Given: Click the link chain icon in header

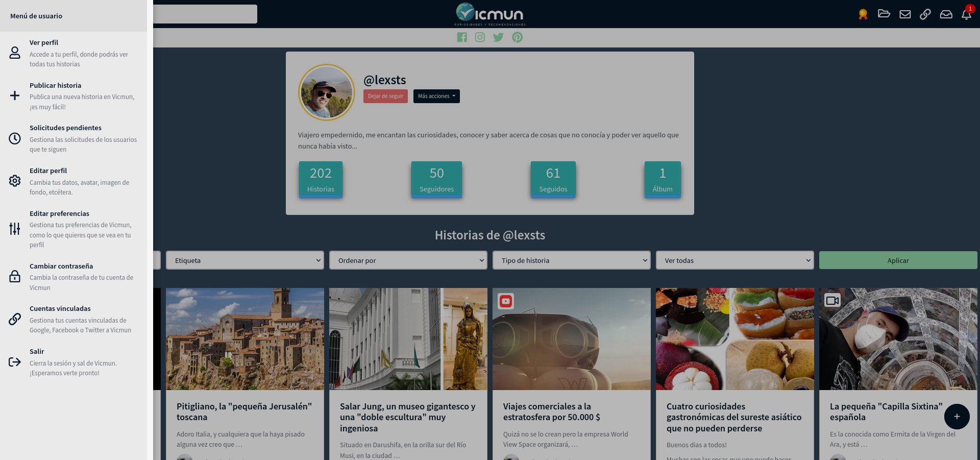Looking at the screenshot, I should coord(925,14).
